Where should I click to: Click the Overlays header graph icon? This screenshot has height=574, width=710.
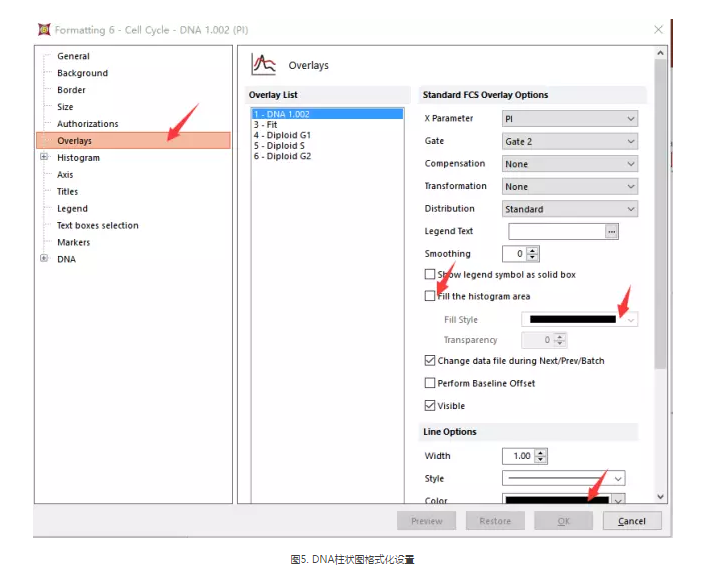(263, 65)
